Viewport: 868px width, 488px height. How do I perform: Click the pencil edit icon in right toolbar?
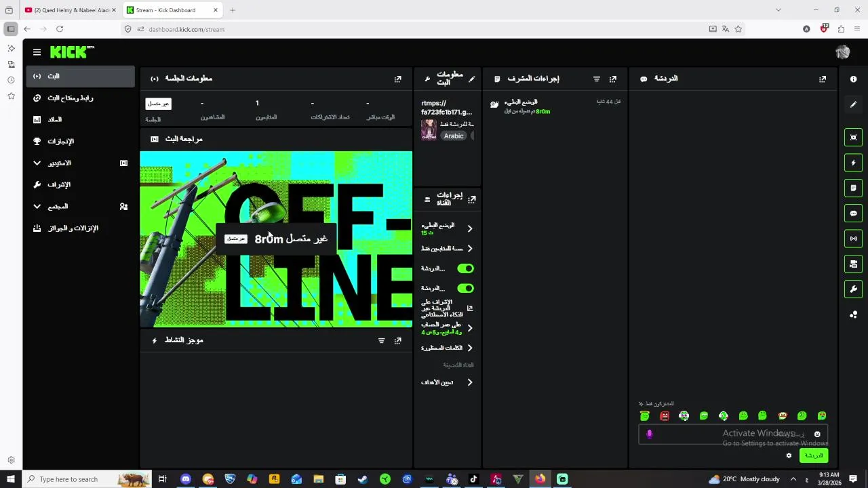tap(853, 104)
